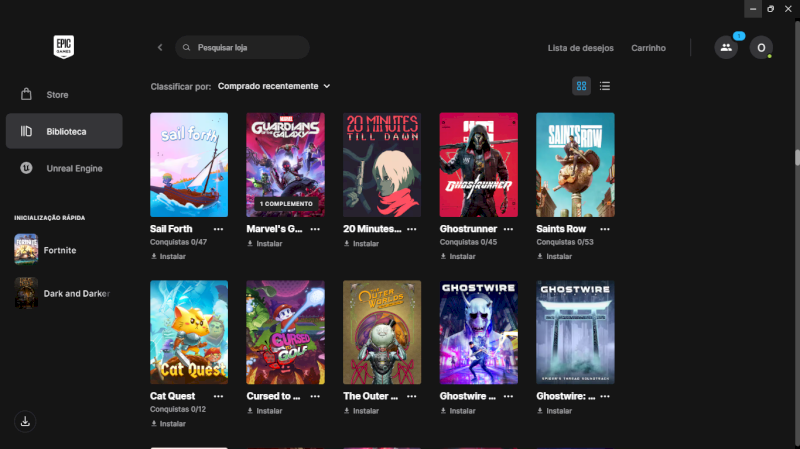Image resolution: width=800 pixels, height=449 pixels.
Task: Install The Outer Worlds
Action: pos(361,411)
